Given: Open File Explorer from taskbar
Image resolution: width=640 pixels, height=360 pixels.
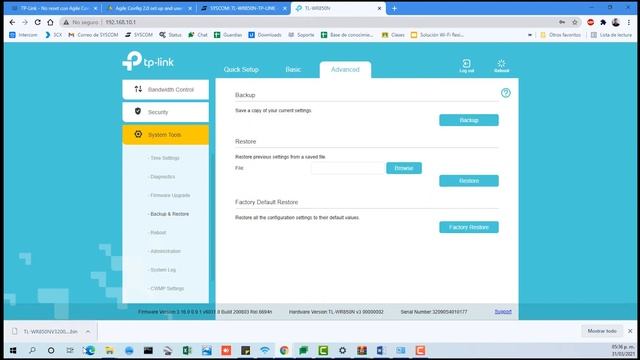Looking at the screenshot, I should tap(109, 350).
